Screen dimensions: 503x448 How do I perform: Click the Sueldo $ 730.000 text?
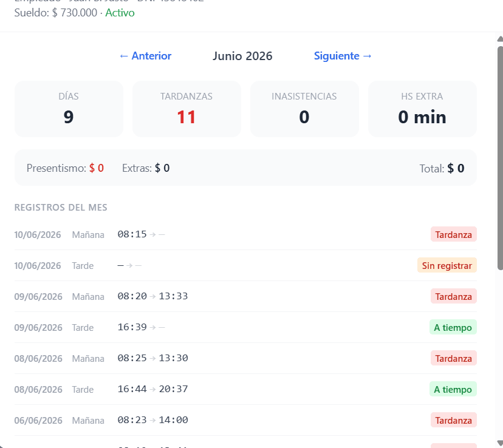56,13
